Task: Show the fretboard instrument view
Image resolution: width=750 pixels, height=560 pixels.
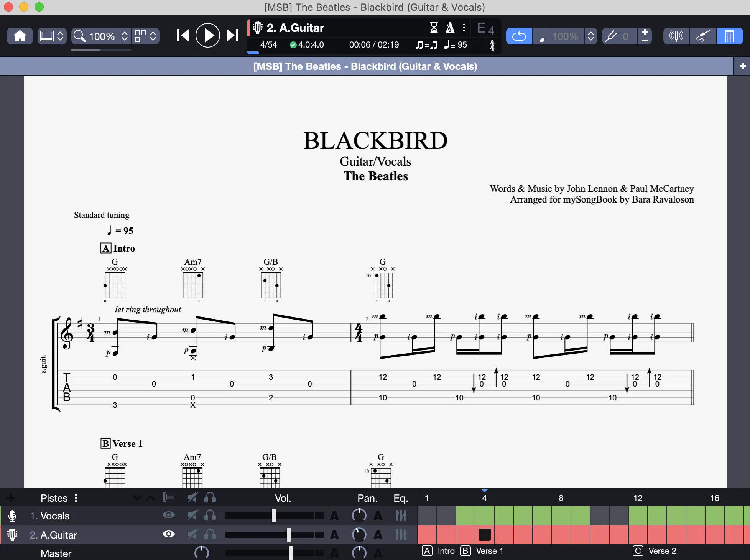Action: tap(730, 36)
